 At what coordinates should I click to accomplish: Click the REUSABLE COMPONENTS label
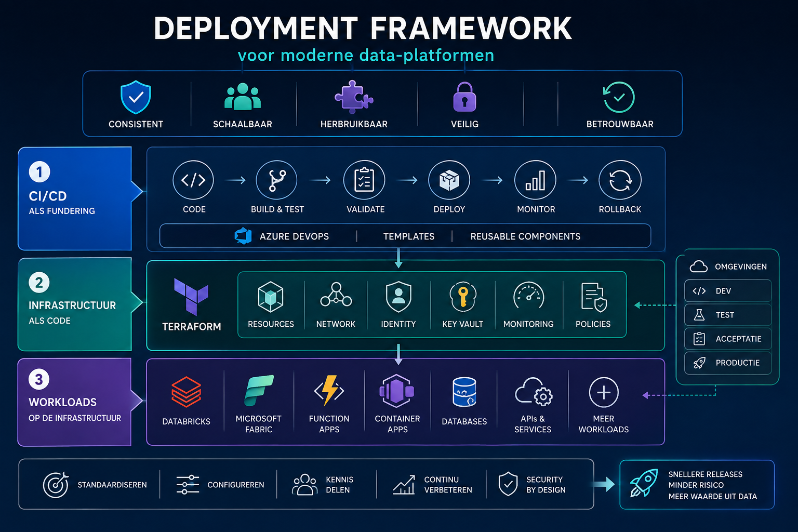[525, 236]
